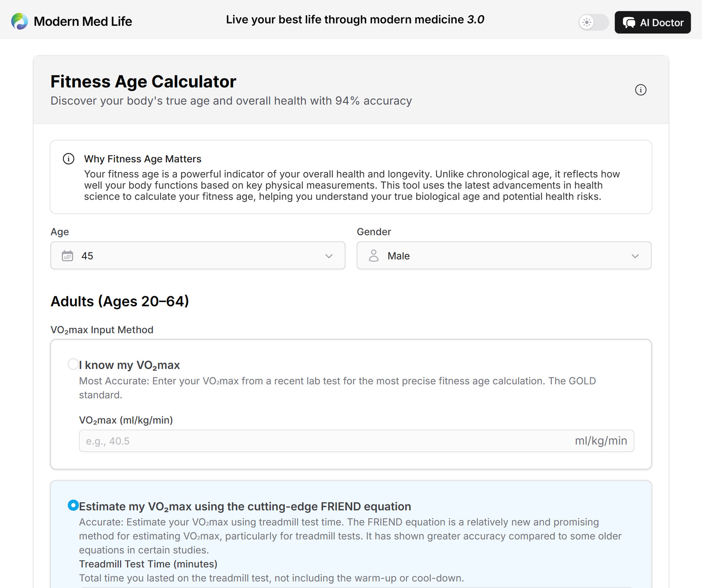Click the 'Estimate my VO₂max' option label
702x588 pixels.
(245, 506)
